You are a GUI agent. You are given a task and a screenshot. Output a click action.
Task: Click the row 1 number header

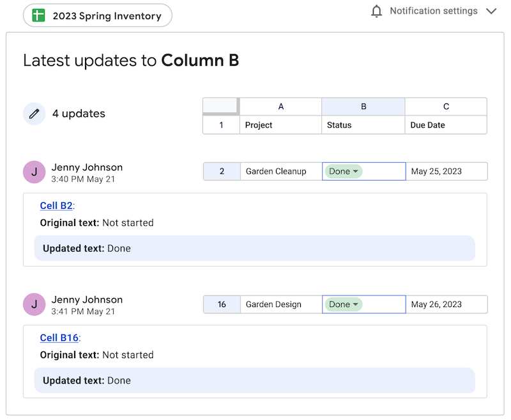pyautogui.click(x=221, y=125)
